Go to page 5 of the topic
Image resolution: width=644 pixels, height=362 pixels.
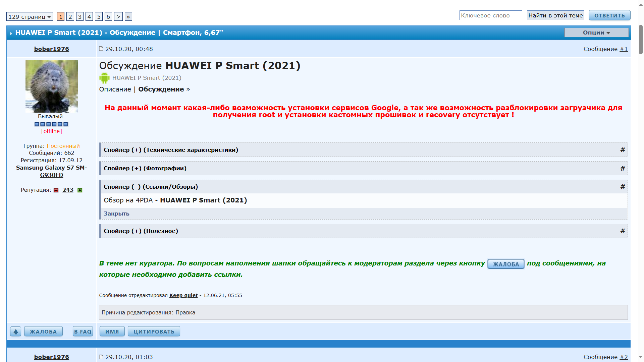coord(99,16)
